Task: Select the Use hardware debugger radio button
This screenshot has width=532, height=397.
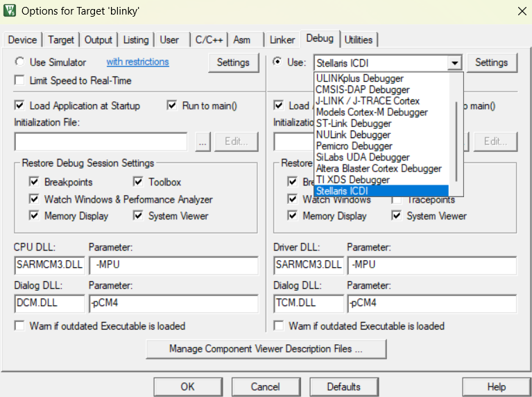Action: 277,62
